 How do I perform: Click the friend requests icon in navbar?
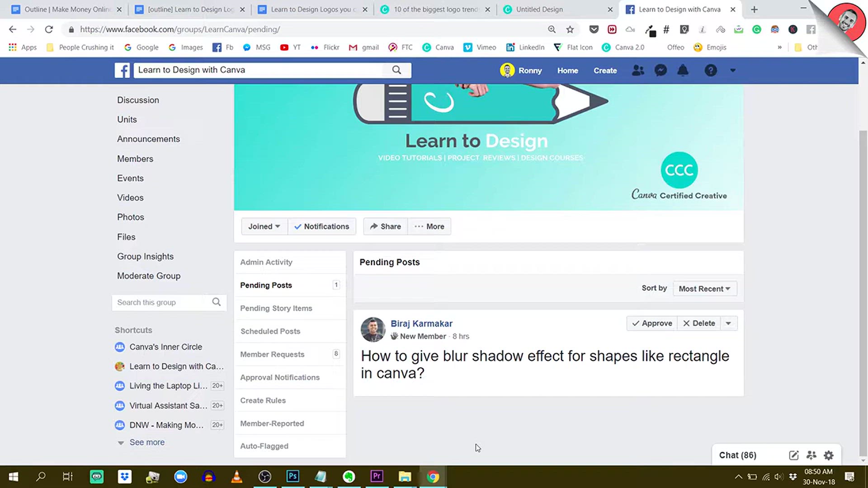click(x=638, y=70)
